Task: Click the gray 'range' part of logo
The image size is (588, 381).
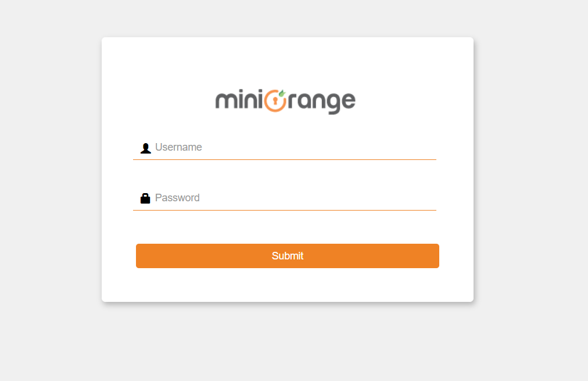Action: click(321, 102)
